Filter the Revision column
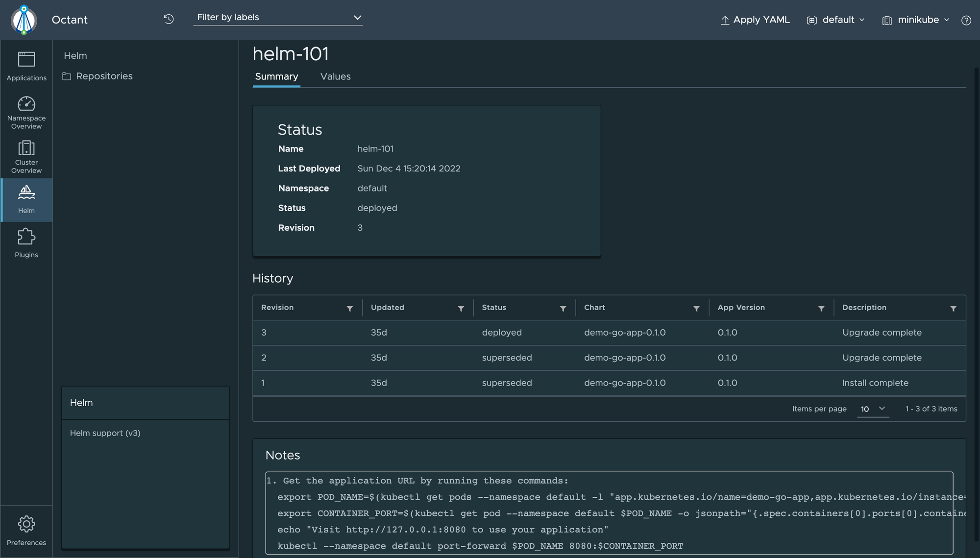Image resolution: width=980 pixels, height=558 pixels. click(350, 309)
